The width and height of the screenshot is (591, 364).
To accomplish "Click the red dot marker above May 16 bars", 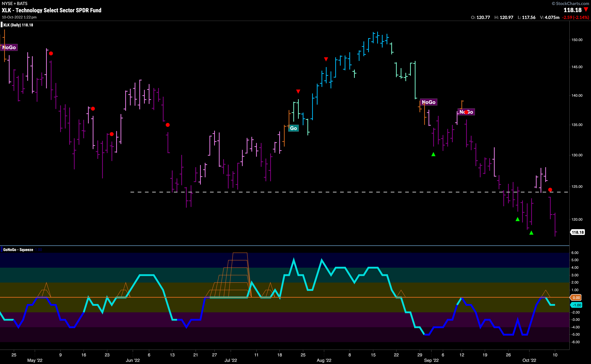I will point(93,109).
